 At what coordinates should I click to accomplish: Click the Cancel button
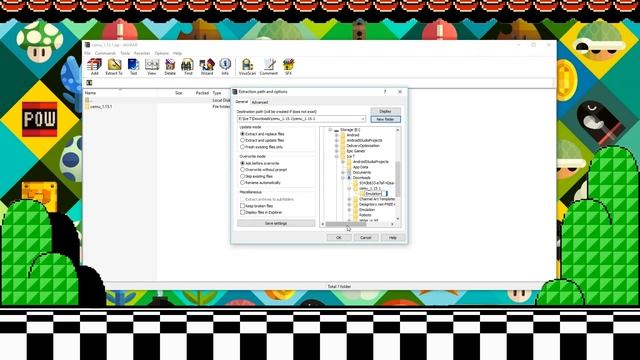coord(366,238)
